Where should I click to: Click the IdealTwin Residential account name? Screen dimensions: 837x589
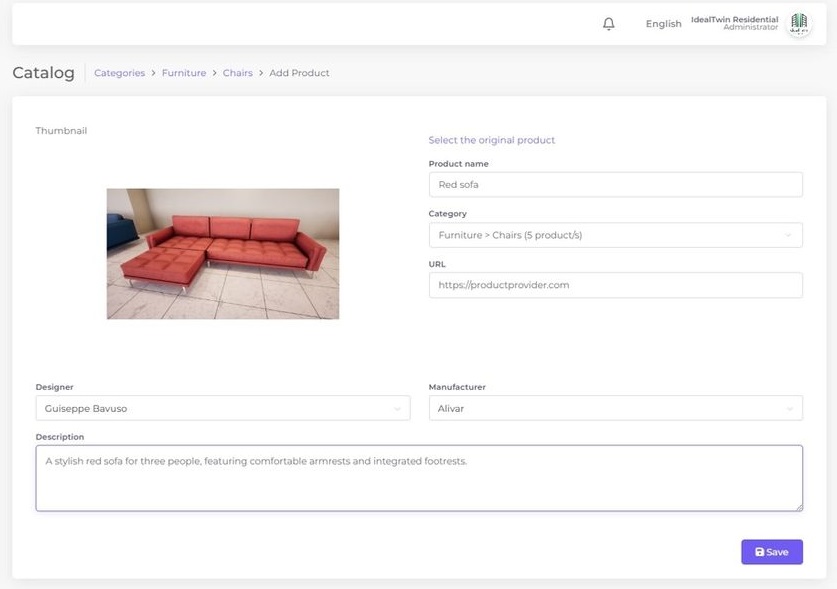click(734, 20)
